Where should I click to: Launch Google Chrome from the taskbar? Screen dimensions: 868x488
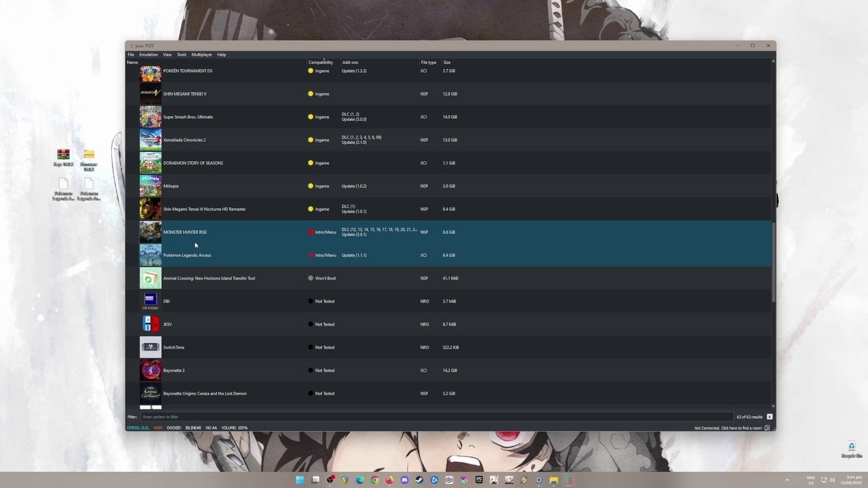click(374, 481)
